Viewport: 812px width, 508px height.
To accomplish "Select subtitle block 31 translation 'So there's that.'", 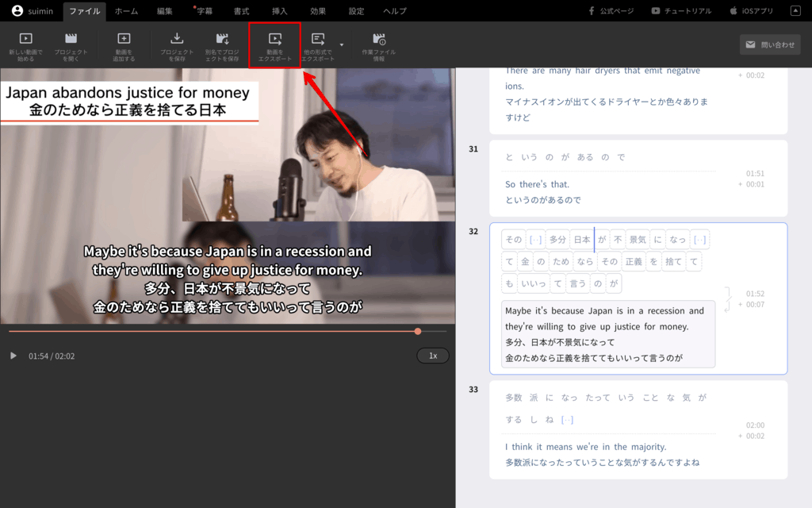I will pos(537,184).
